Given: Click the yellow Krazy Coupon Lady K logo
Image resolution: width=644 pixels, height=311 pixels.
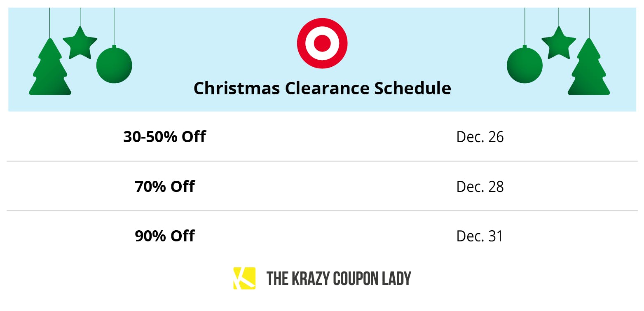Looking at the screenshot, I should 244,278.
